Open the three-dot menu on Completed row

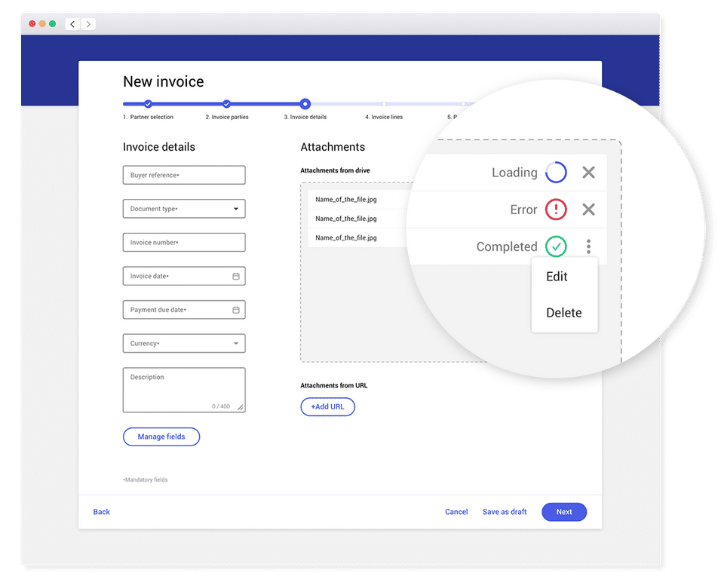point(588,247)
